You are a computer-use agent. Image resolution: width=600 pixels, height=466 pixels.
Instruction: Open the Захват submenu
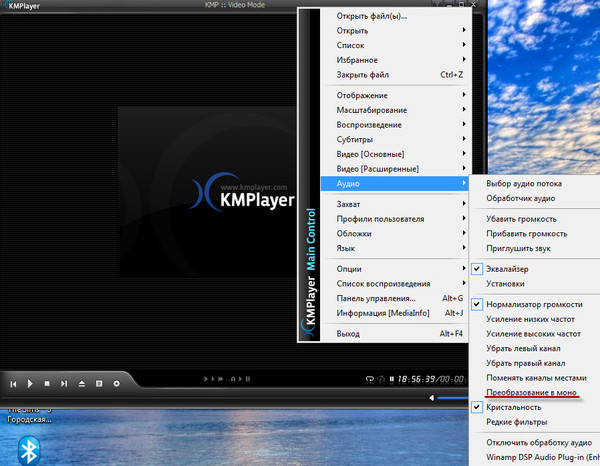pos(395,204)
